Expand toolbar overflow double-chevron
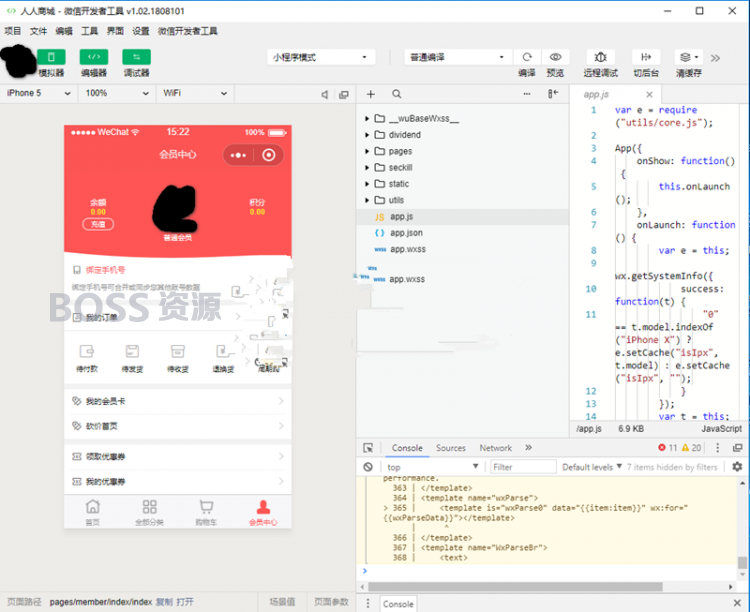The image size is (750, 612). [715, 58]
